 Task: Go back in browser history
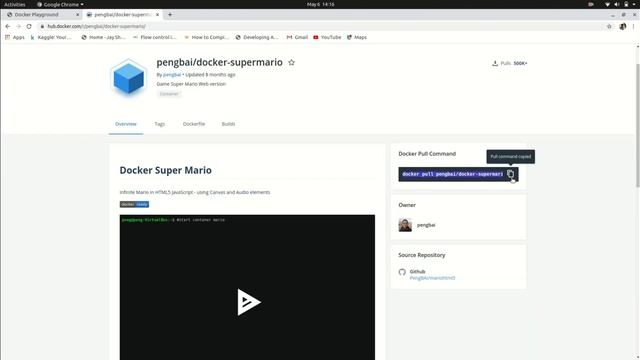tap(8, 26)
